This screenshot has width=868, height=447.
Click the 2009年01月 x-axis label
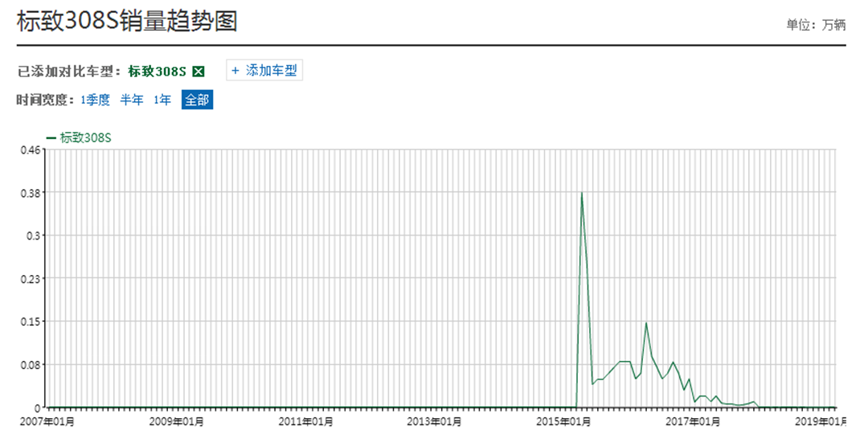pos(177,421)
